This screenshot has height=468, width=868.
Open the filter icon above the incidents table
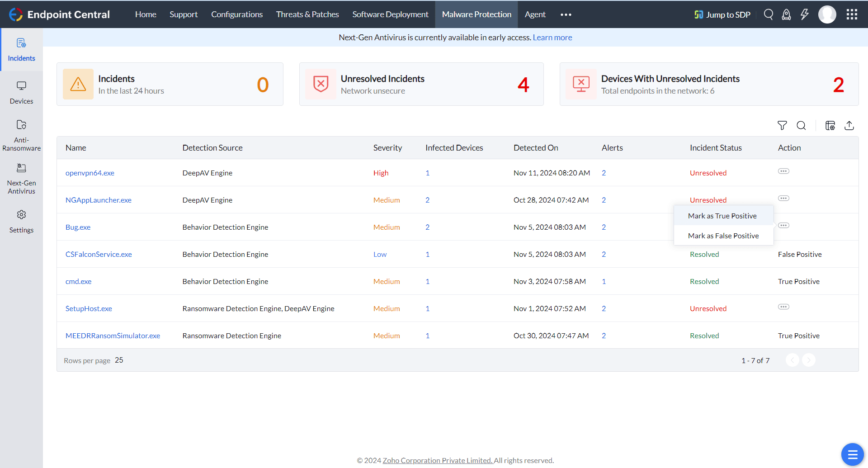[x=783, y=125]
